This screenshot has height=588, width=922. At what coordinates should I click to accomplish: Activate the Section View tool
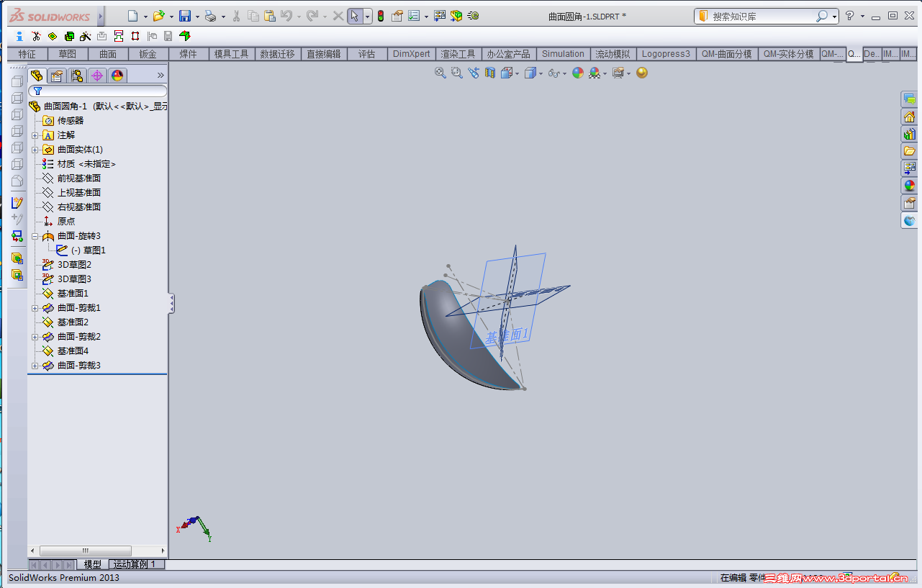pyautogui.click(x=490, y=73)
